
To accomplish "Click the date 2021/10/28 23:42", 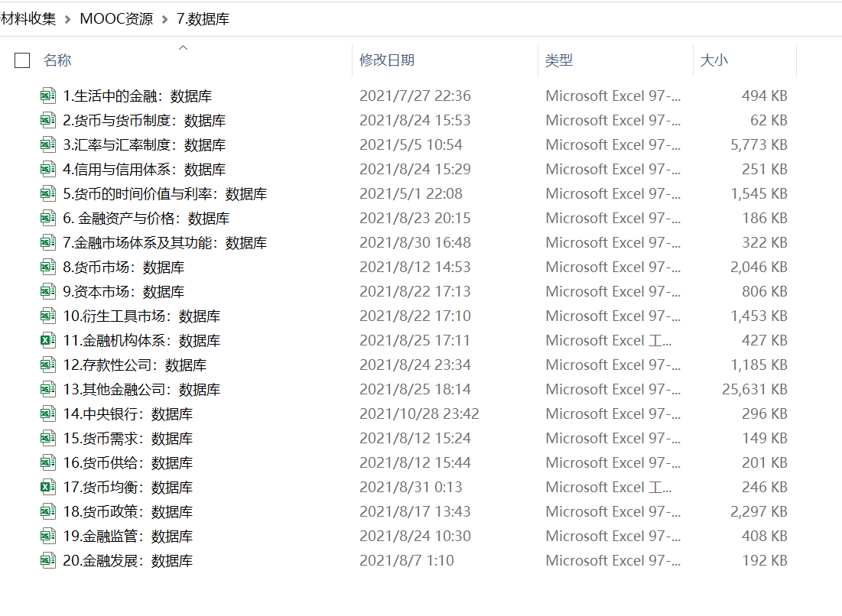I will tap(419, 413).
